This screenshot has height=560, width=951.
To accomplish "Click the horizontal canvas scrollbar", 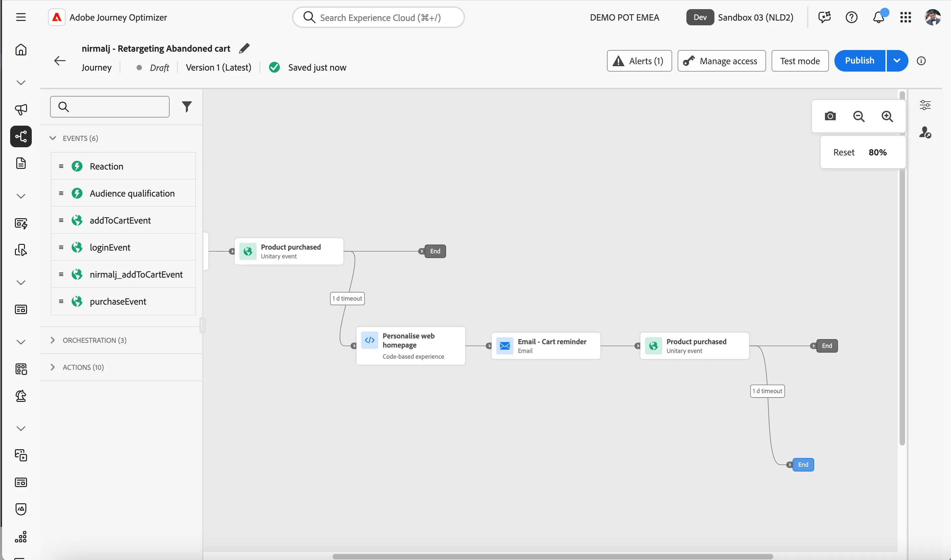I will coord(552,556).
